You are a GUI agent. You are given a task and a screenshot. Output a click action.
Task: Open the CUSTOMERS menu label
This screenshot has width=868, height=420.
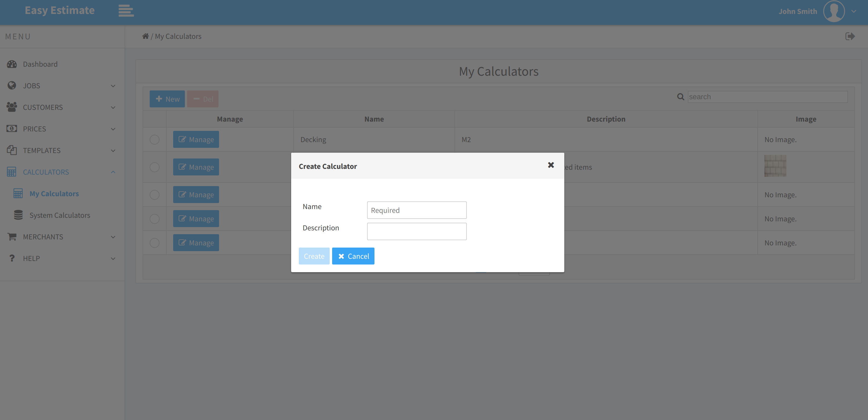point(43,107)
